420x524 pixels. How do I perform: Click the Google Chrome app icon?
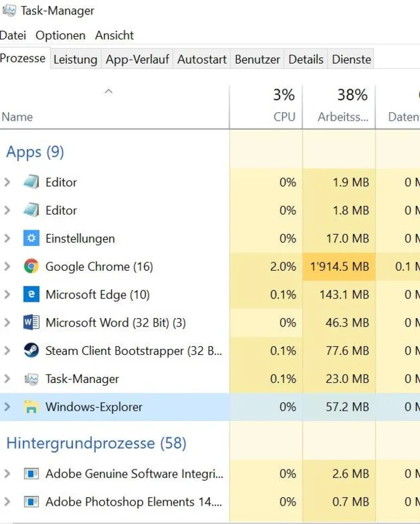31,266
